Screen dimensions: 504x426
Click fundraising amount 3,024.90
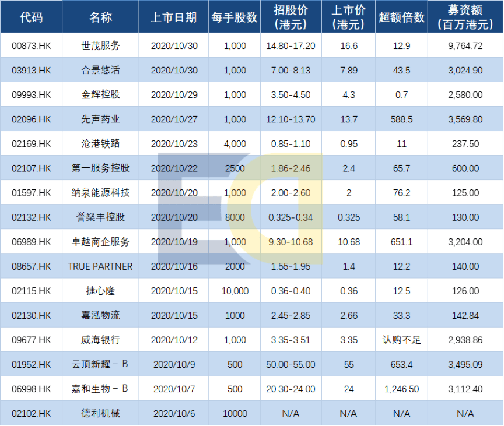(x=466, y=71)
